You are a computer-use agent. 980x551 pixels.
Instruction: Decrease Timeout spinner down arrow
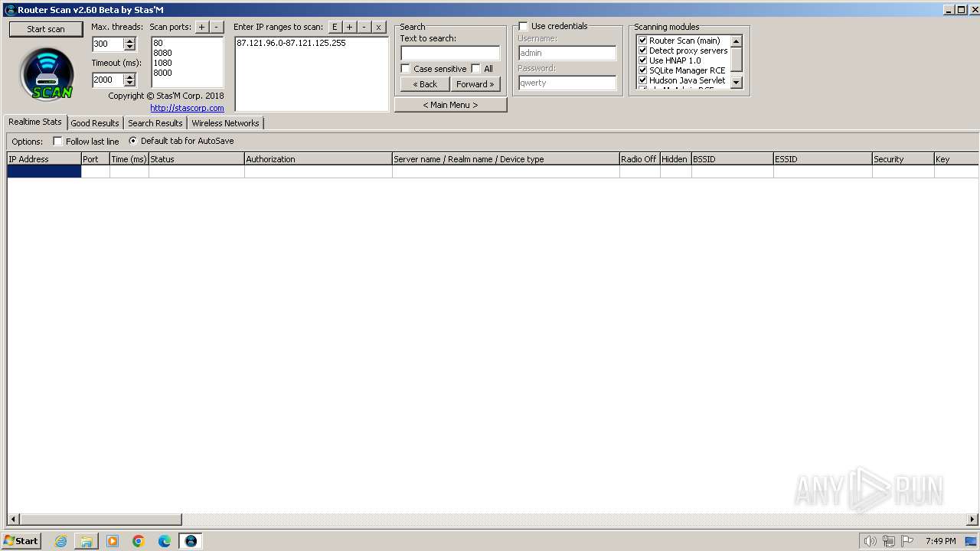(129, 83)
